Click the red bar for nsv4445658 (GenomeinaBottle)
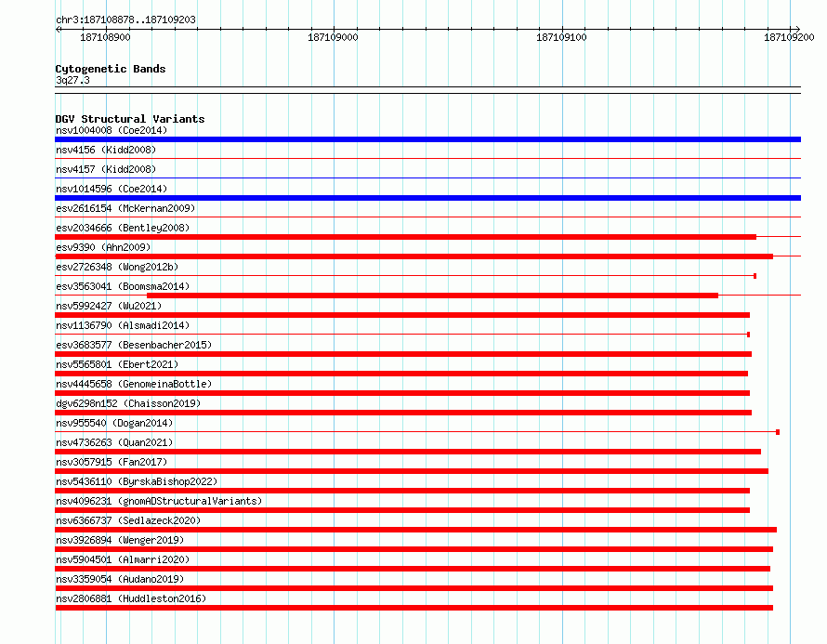The image size is (827, 644). click(402, 393)
